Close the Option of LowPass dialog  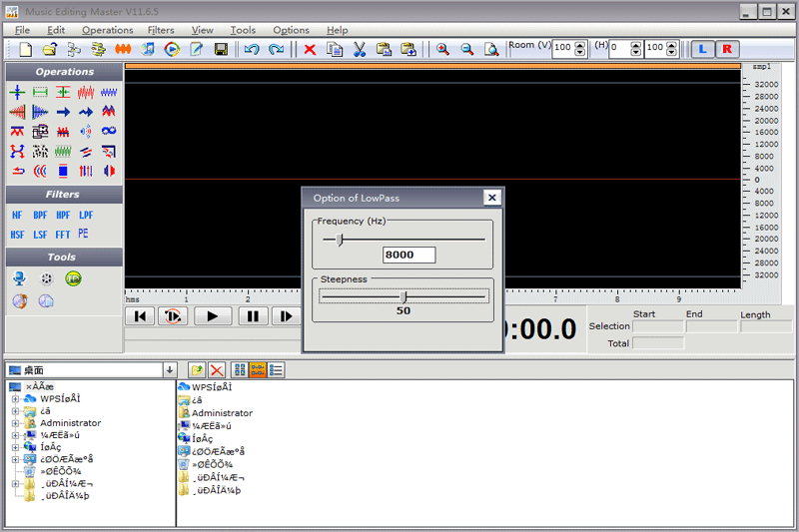(x=491, y=198)
